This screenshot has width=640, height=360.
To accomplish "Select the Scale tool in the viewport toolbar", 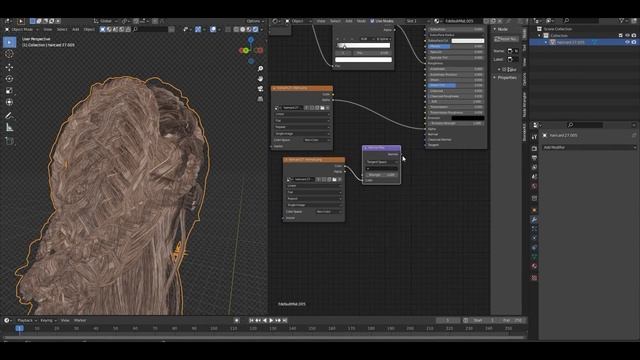I will tap(9, 90).
